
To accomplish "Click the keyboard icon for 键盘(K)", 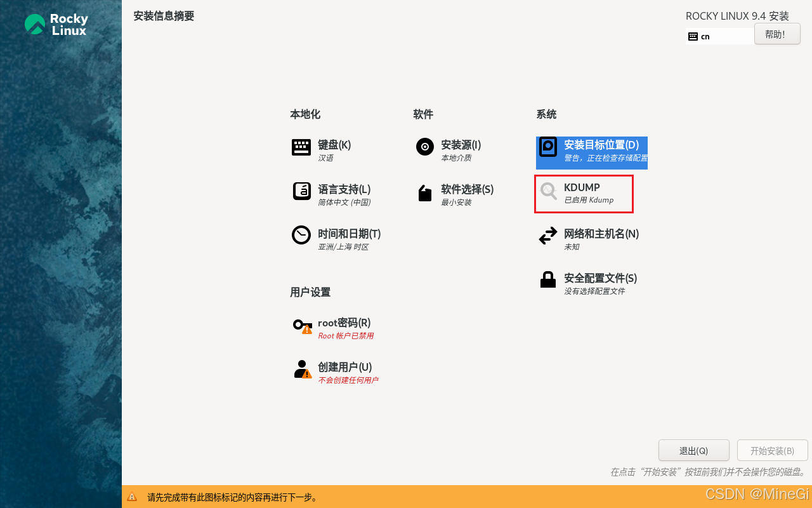I will [x=301, y=147].
